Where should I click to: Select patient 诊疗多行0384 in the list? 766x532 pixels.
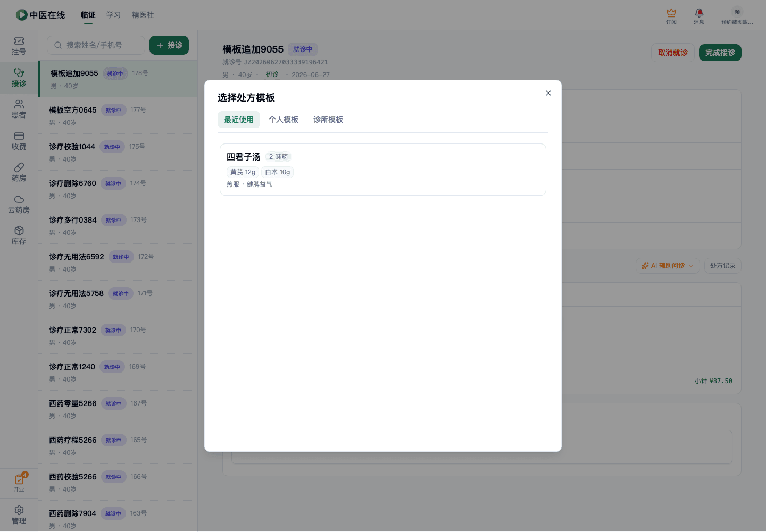tap(118, 225)
